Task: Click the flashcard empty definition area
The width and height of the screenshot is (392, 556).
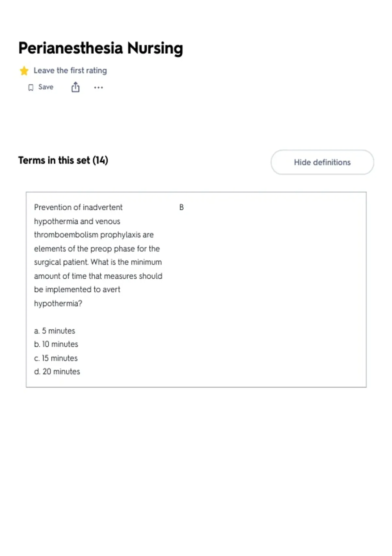Action: 271,294
